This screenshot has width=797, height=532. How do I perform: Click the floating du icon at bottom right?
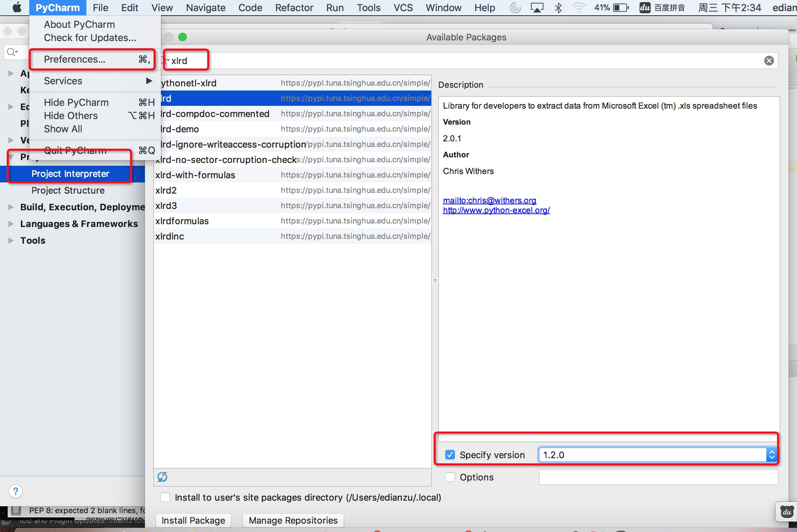click(x=786, y=511)
